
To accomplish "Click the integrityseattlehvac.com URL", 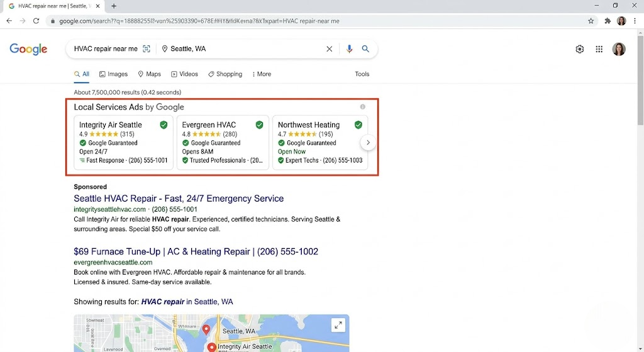I will tap(109, 209).
